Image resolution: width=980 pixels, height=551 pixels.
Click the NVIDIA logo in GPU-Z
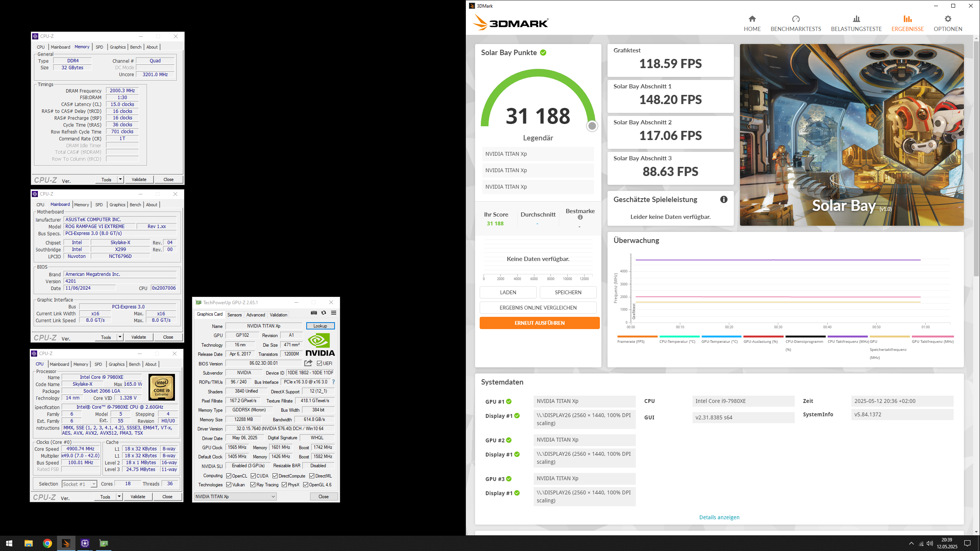coord(320,344)
